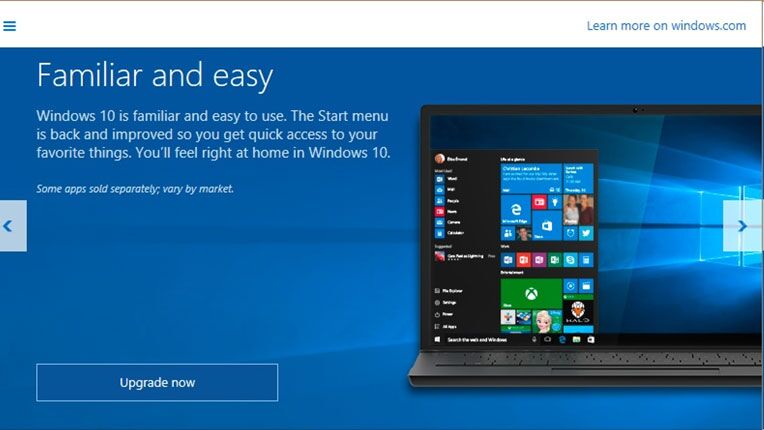The width and height of the screenshot is (764, 430).
Task: Click 'Some apps sold separately; vary by market.'
Action: click(x=135, y=189)
